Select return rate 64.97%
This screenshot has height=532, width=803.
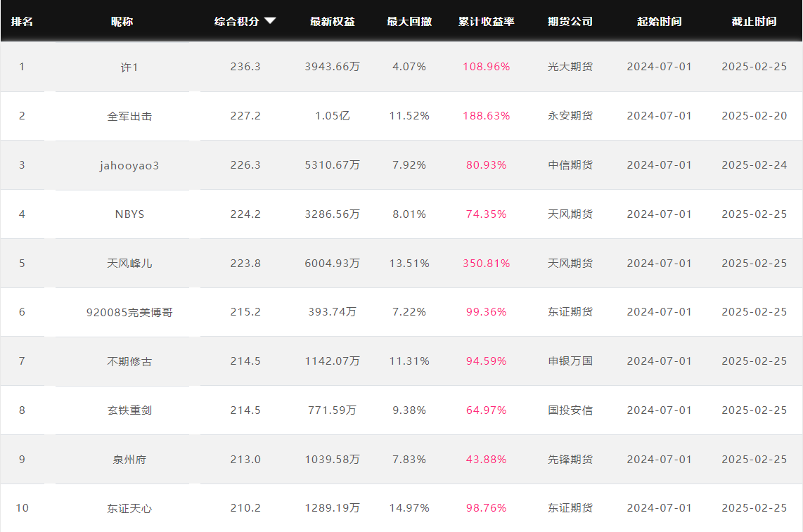pyautogui.click(x=486, y=410)
